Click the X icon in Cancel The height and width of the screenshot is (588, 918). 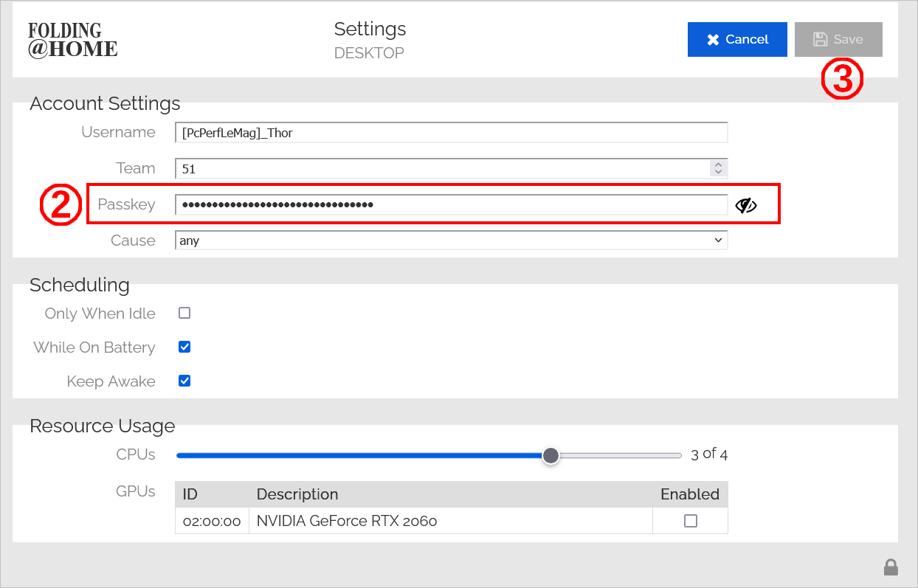pos(713,40)
